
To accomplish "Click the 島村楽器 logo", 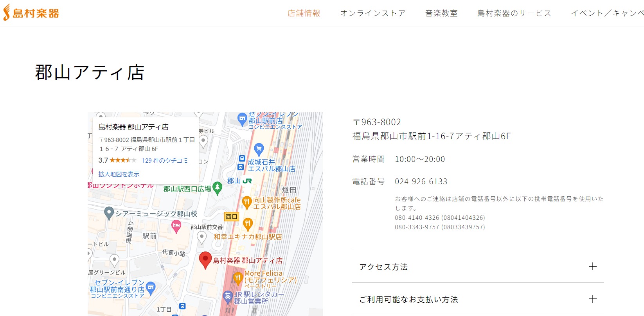I will 31,13.
